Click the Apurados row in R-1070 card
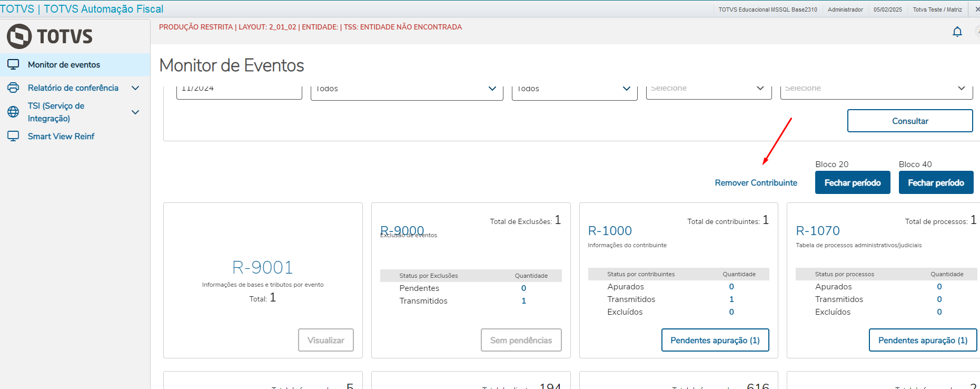The height and width of the screenshot is (389, 980). [886, 287]
